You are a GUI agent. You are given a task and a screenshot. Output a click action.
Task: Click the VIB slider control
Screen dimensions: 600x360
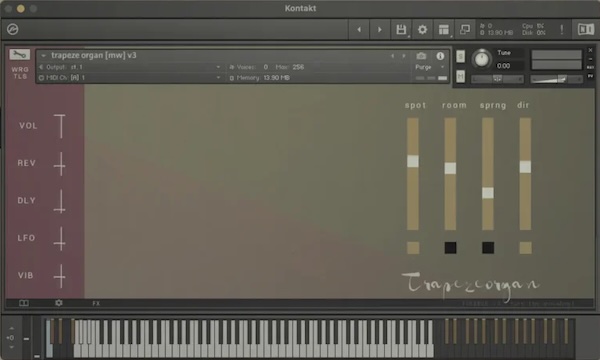(60, 276)
